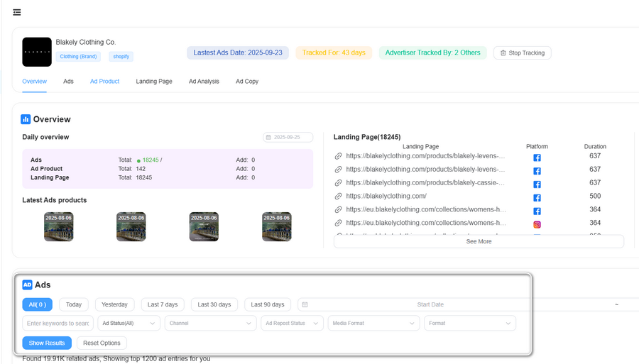Click the keyword search input
This screenshot has height=364, width=639.
(58, 324)
